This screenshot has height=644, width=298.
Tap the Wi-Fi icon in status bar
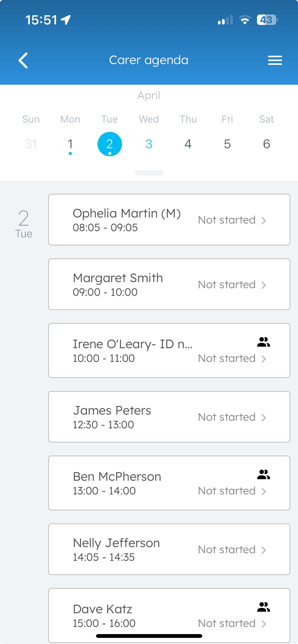point(245,20)
